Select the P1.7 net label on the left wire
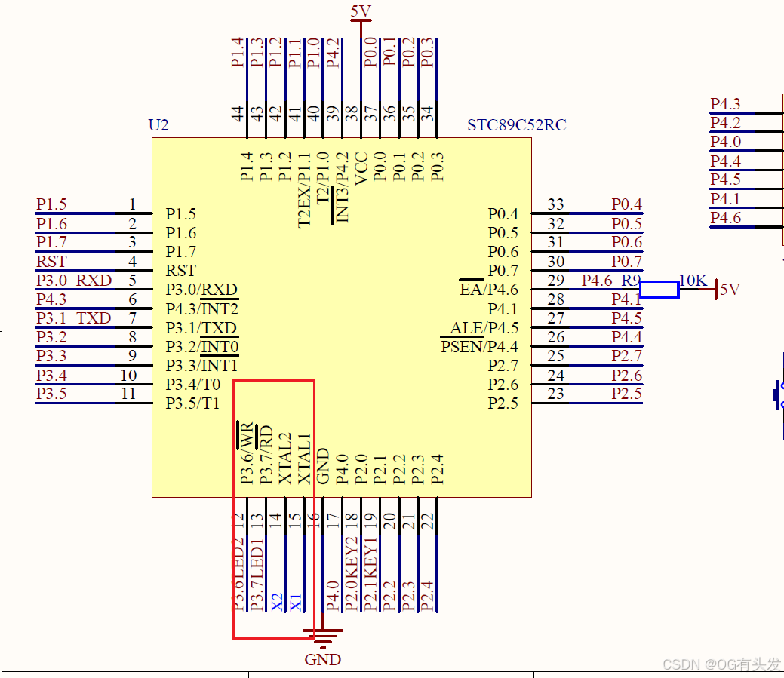784x678 pixels. pos(51,242)
